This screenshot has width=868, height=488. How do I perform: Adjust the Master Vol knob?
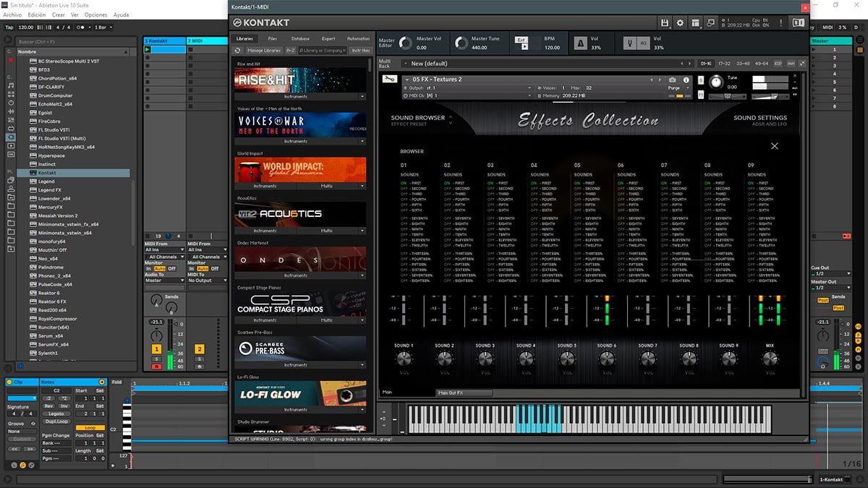[x=406, y=44]
